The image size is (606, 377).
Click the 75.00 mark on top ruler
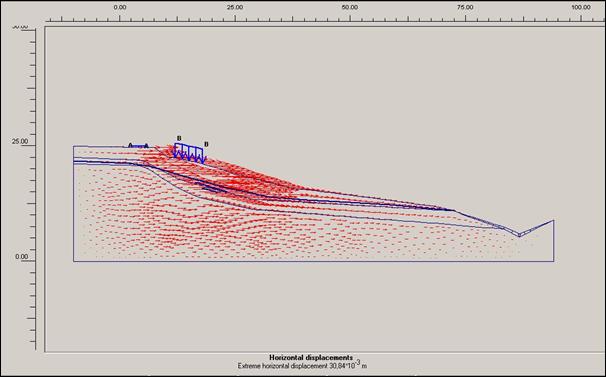click(x=465, y=7)
